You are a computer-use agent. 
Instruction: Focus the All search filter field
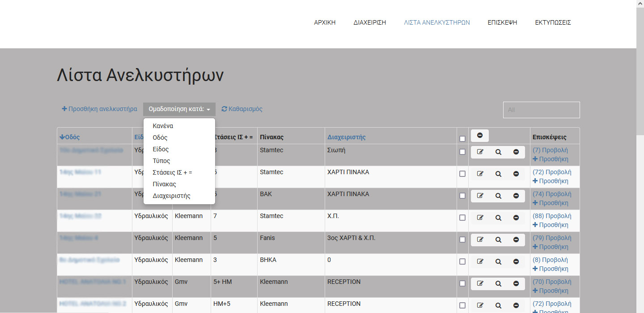(x=541, y=110)
